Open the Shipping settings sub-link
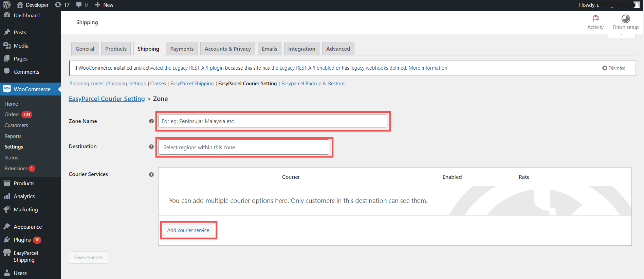 (x=127, y=84)
